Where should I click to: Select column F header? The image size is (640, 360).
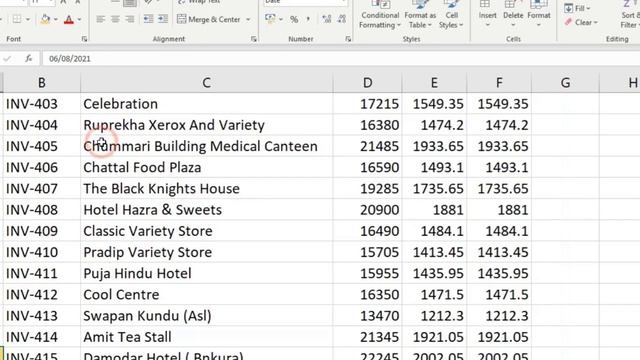499,83
